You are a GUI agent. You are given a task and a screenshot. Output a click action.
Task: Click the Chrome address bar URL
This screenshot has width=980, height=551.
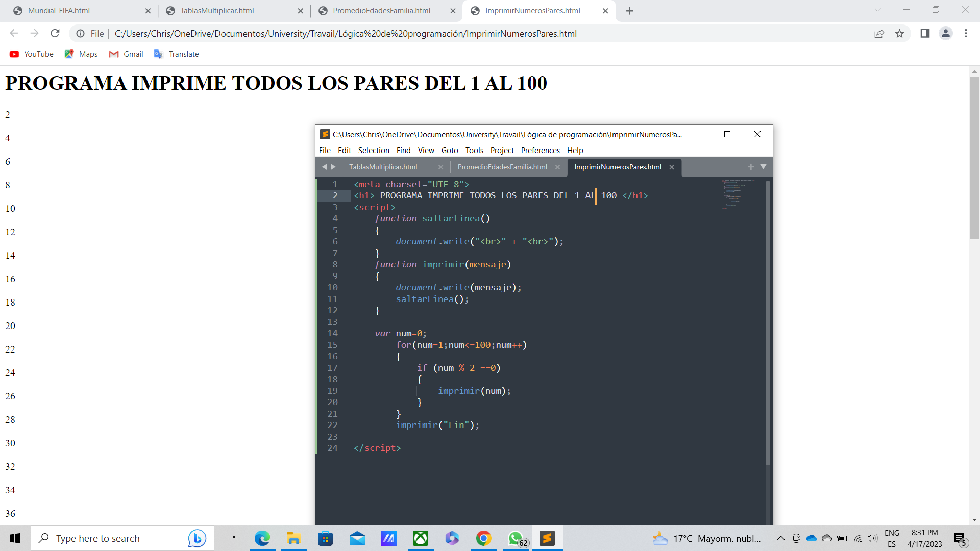(x=346, y=34)
